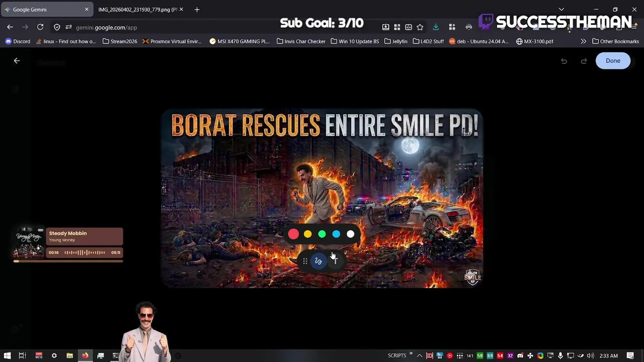Viewport: 644px width, 362px height.
Task: Select the yellow pen color
Action: point(307,234)
